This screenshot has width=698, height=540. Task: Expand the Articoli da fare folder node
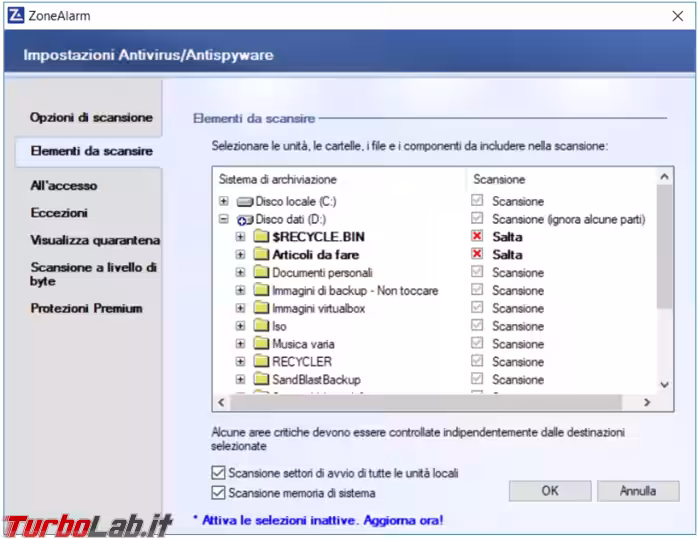[240, 255]
